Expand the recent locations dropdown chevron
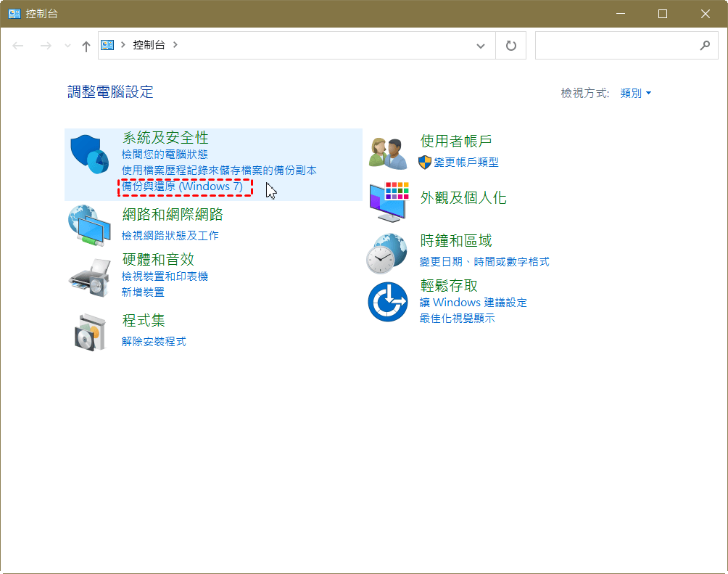 (68, 46)
